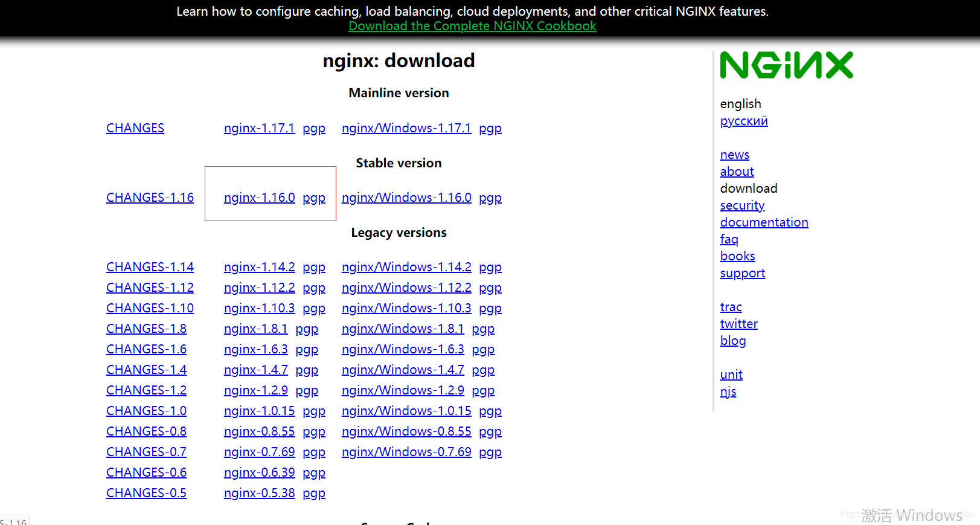Screen dimensions: 980x525
Task: Download nginx-1.2.9 legacy source
Action: coord(255,390)
